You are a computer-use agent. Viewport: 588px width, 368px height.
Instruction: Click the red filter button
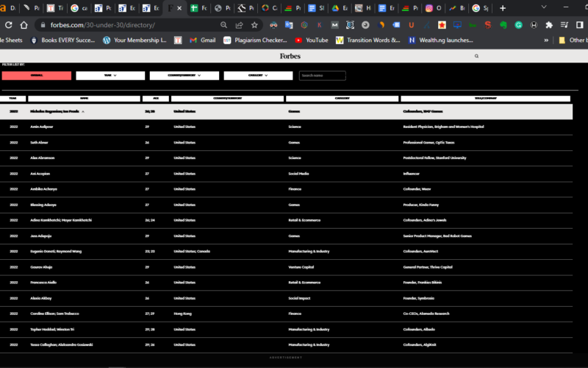[x=37, y=75]
